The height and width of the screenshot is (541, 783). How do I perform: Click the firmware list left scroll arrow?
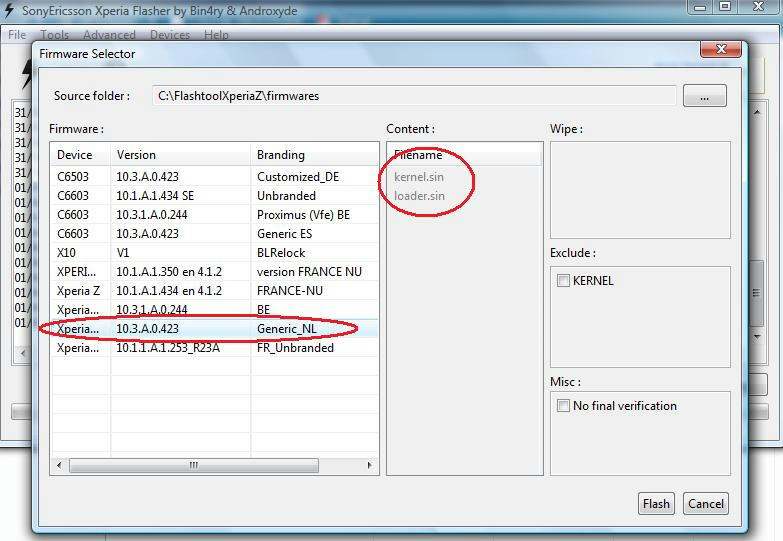[x=59, y=466]
